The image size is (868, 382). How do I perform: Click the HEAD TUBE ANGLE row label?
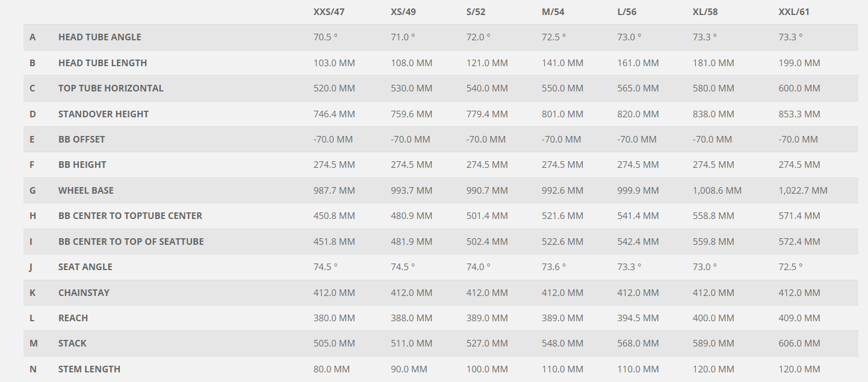pyautogui.click(x=100, y=37)
